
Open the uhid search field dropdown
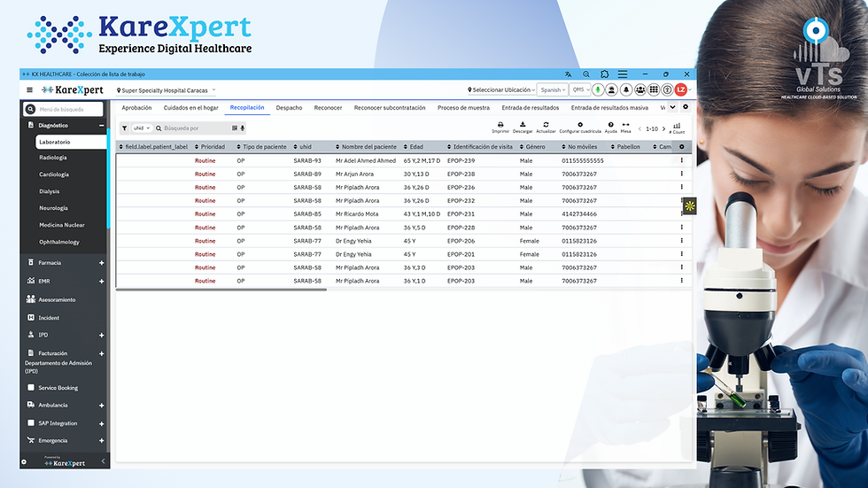pyautogui.click(x=142, y=128)
